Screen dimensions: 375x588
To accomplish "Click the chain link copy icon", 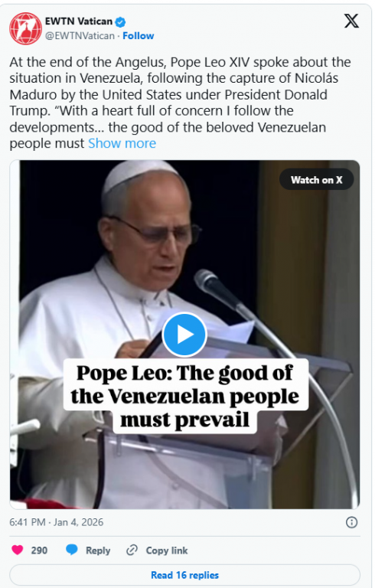I will pos(132,550).
